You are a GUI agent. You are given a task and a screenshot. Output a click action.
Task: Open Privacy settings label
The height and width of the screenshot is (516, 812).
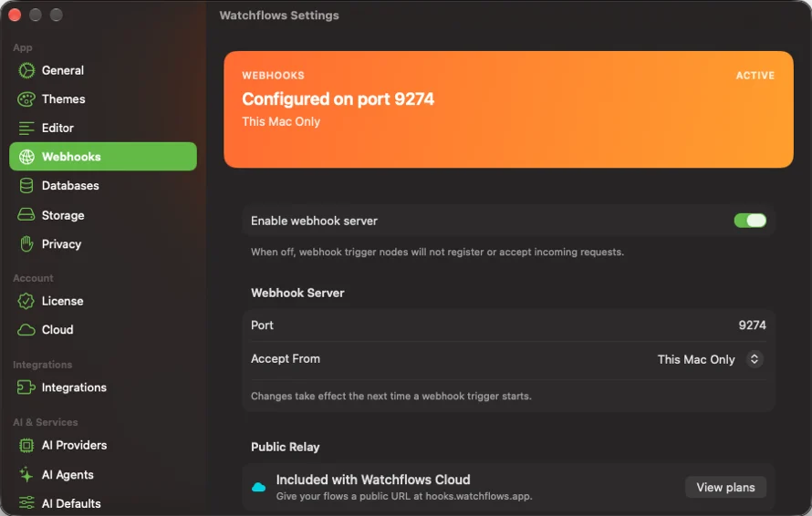tap(61, 244)
